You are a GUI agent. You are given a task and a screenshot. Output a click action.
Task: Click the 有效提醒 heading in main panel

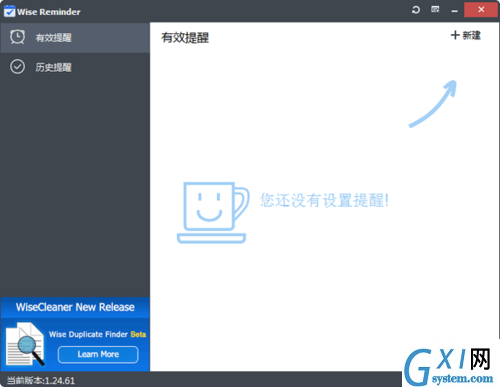(185, 38)
